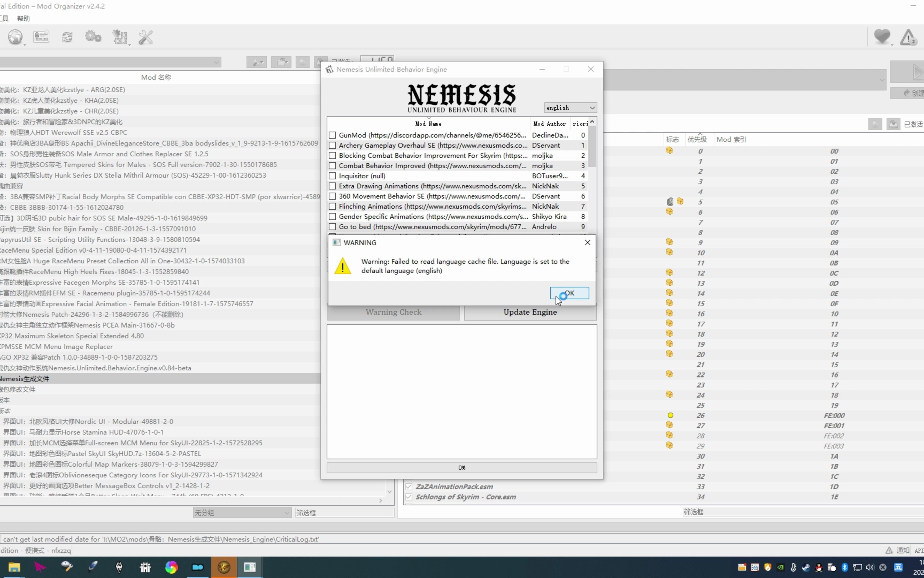Click the heart endorse icon at top right
Viewport: 924px width, 578px height.
[x=882, y=37]
